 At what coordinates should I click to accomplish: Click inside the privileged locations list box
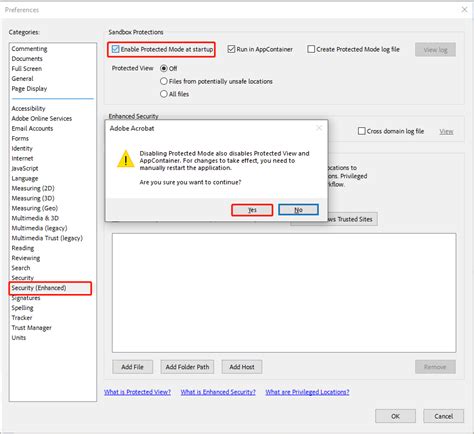click(x=284, y=293)
